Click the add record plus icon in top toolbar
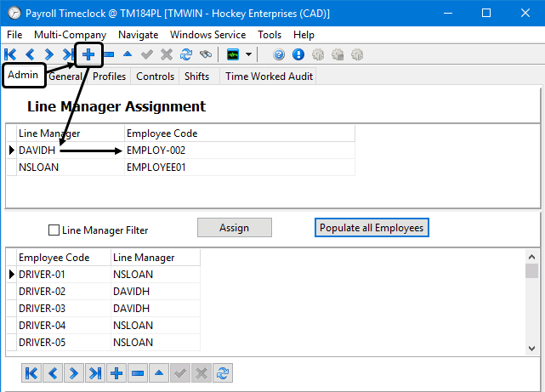Screen dimensions: 545x392 tap(88, 54)
